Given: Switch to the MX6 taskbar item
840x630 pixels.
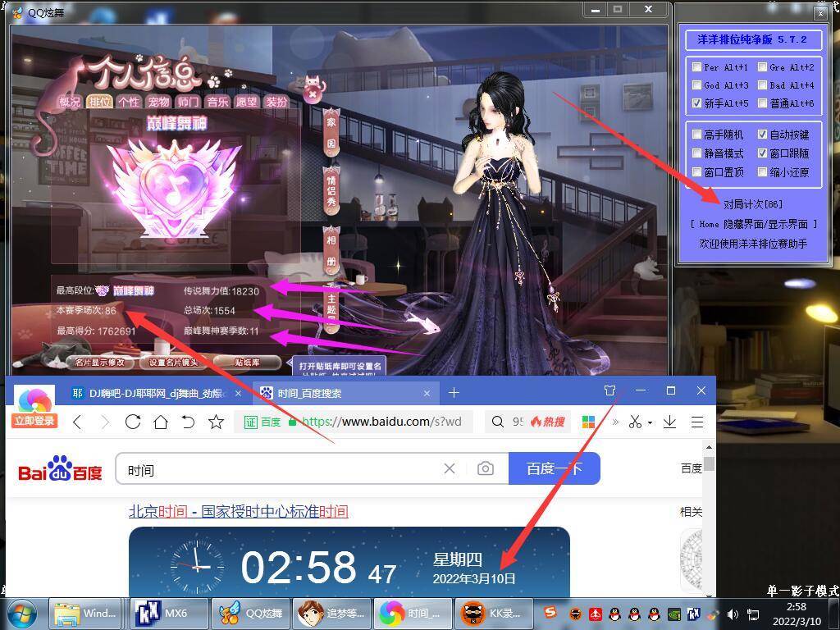Looking at the screenshot, I should click(x=168, y=614).
